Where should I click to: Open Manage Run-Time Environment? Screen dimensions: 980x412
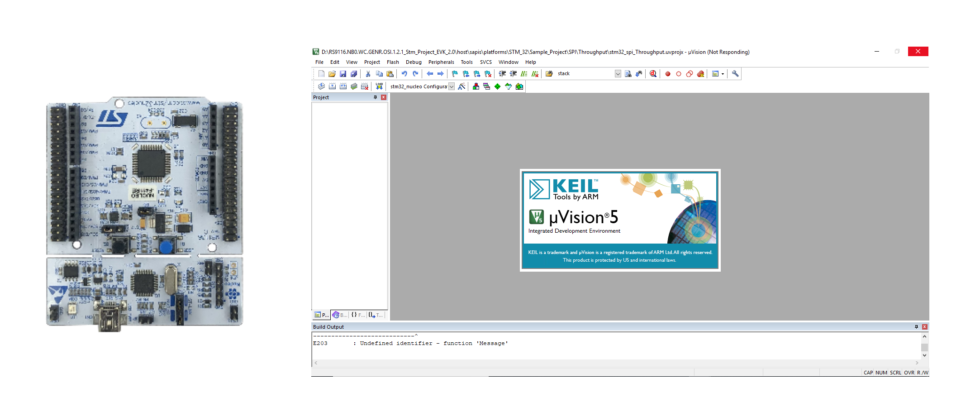pos(497,86)
